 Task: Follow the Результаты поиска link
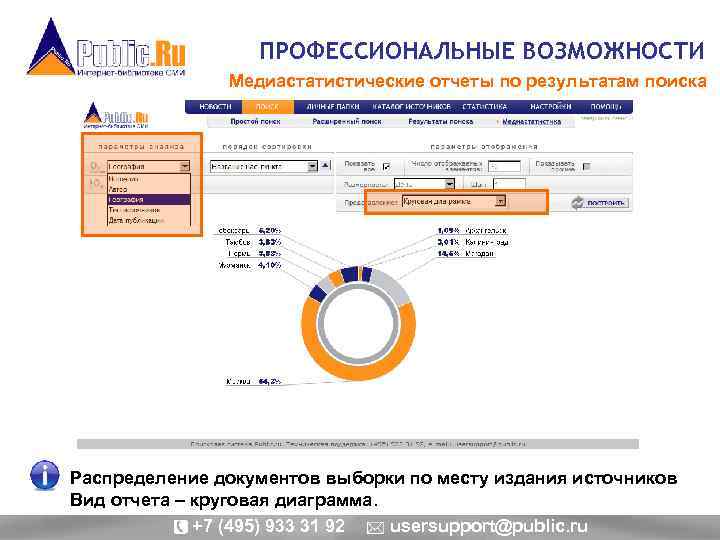(440, 122)
